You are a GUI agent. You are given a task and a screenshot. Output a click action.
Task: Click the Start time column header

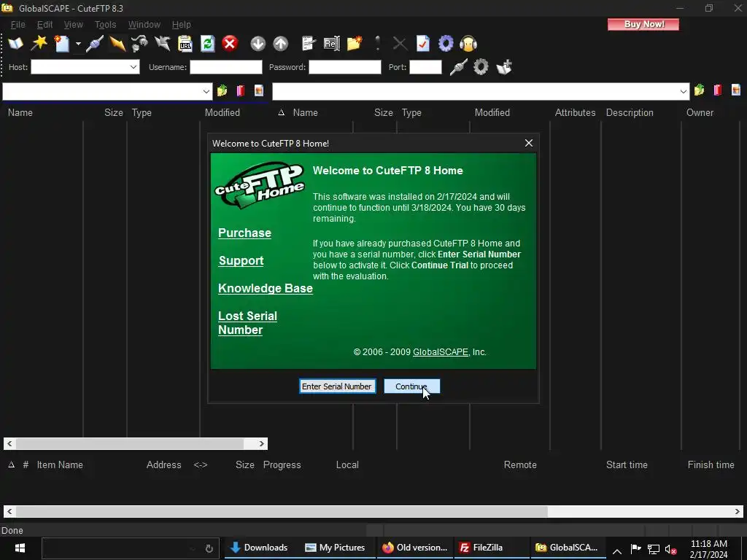627,464
